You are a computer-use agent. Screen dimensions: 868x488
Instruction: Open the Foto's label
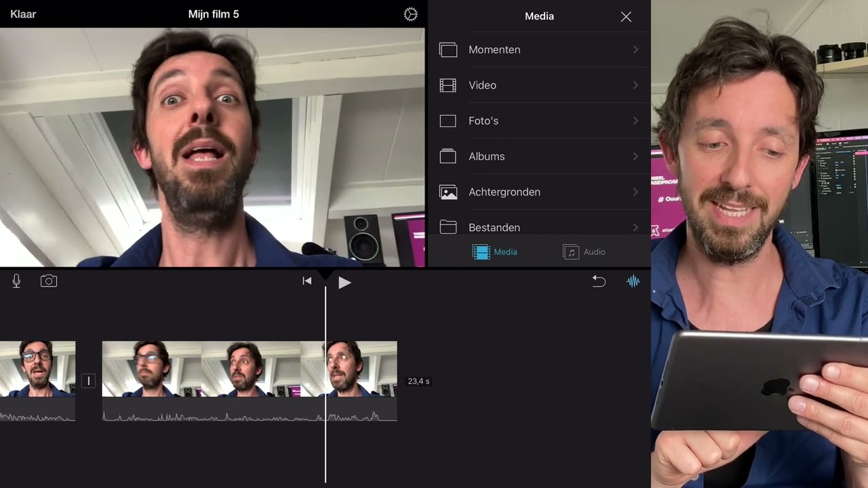484,121
